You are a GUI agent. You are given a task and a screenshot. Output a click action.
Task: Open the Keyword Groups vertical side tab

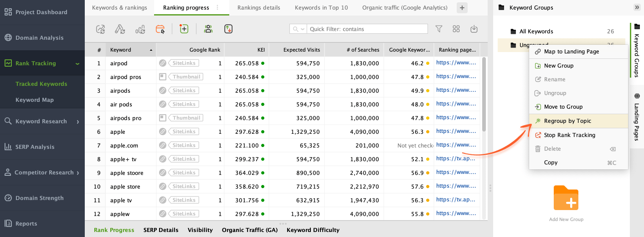(637, 49)
